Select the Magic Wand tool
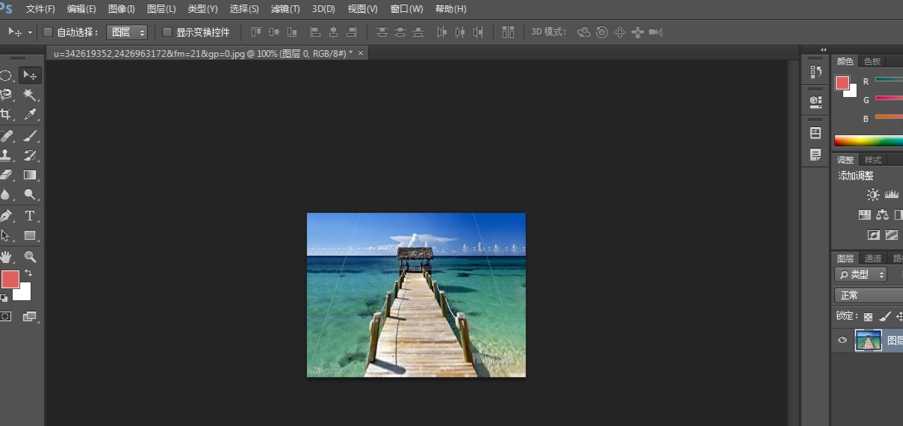Screen dimensions: 903x426 pyautogui.click(x=30, y=95)
